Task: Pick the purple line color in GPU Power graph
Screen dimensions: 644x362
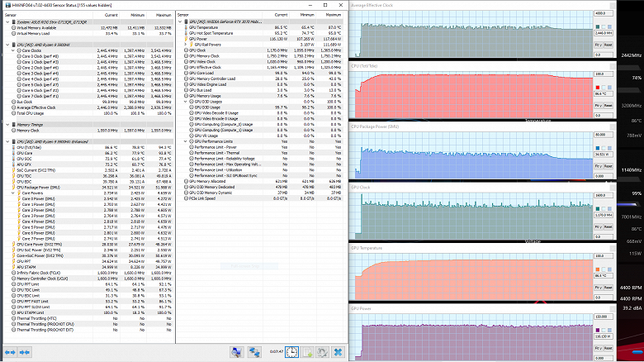Action: 598,330
